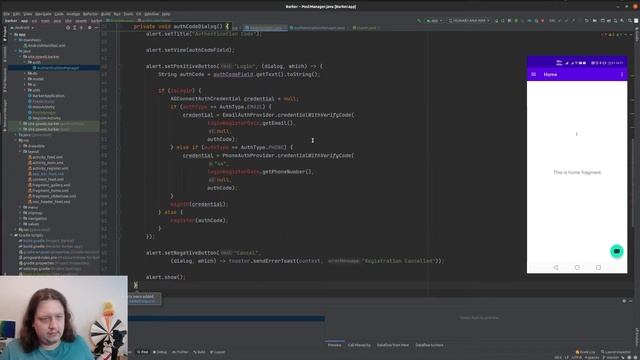Expand the navigation resource folder

pos(21,218)
